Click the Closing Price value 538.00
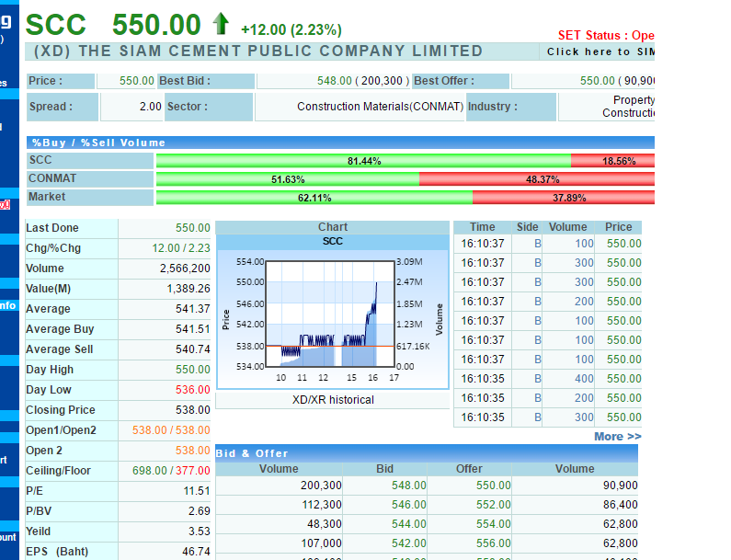Screen dimensions: 731x560 [193, 410]
